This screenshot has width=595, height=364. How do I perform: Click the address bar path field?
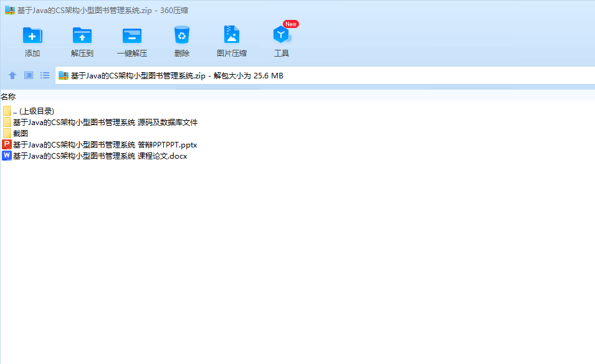coord(325,75)
